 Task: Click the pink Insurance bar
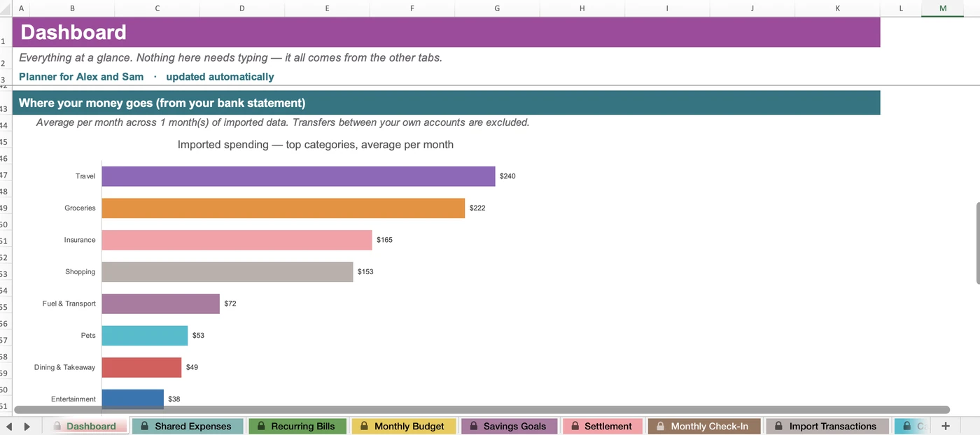(237, 240)
